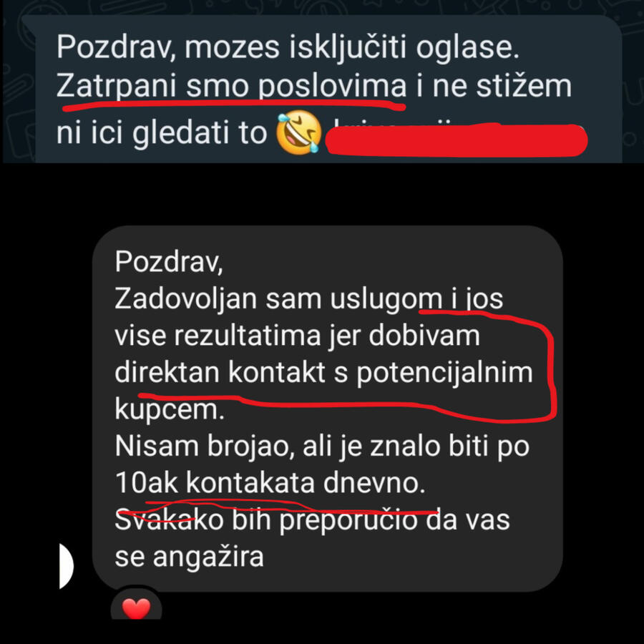Tap the lower chat bubble starting 'Pozdrav,'

327,409
